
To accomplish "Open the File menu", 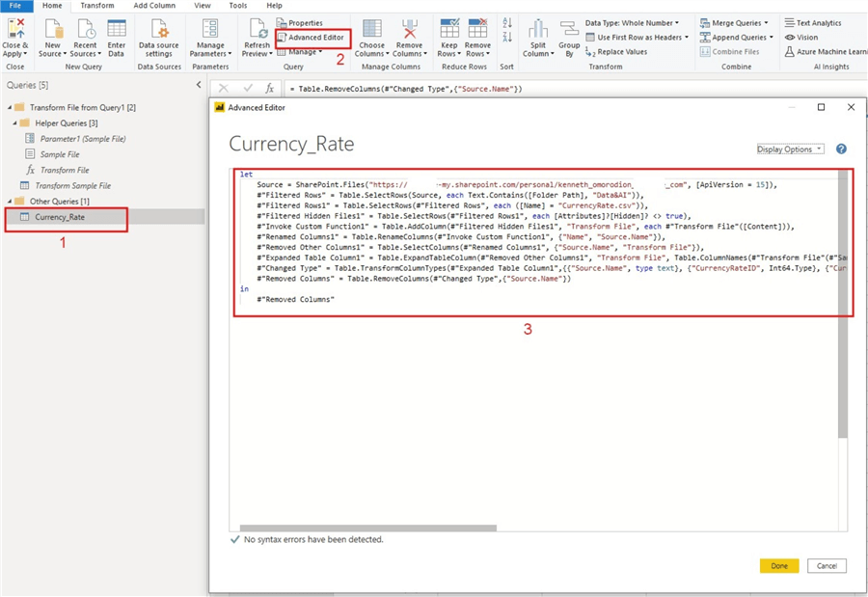I will click(x=15, y=6).
